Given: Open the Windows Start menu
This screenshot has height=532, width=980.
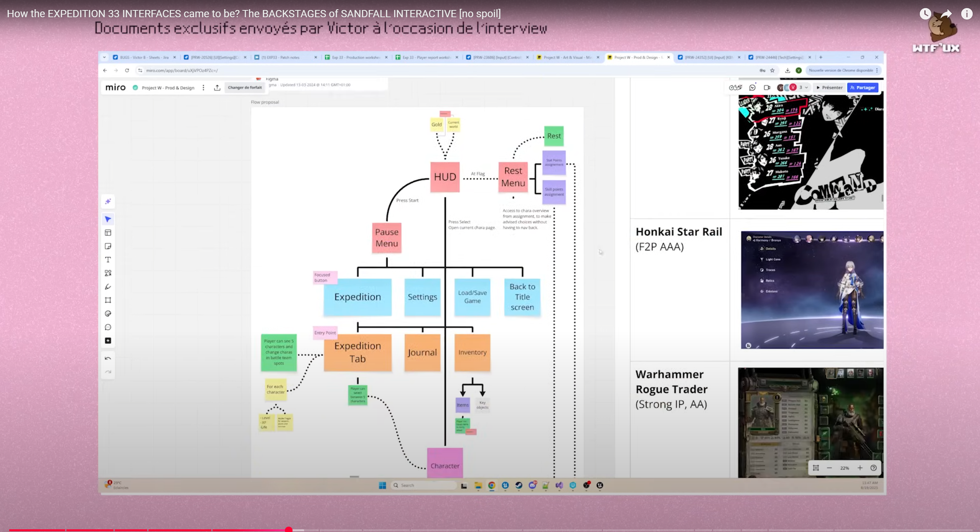Looking at the screenshot, I should click(382, 485).
